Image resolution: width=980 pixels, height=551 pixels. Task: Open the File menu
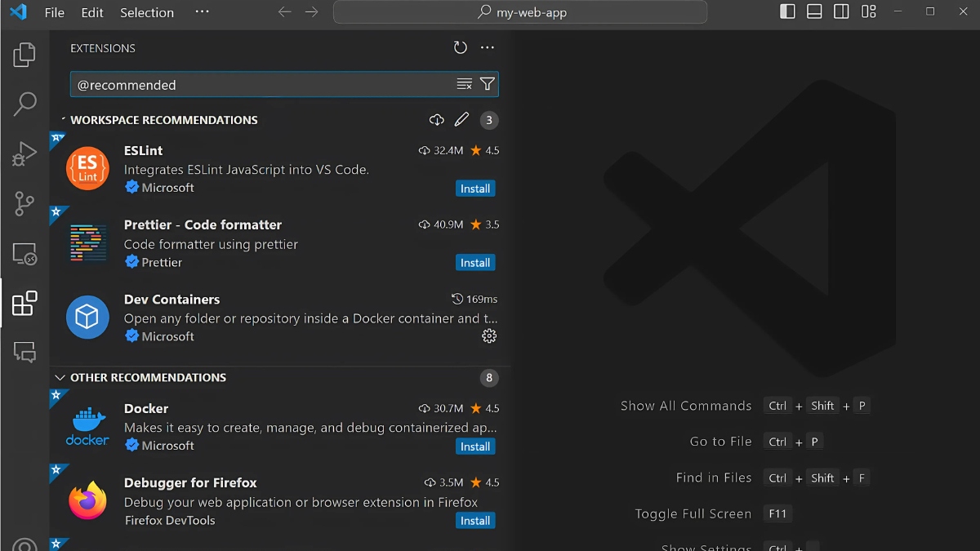[x=54, y=12]
